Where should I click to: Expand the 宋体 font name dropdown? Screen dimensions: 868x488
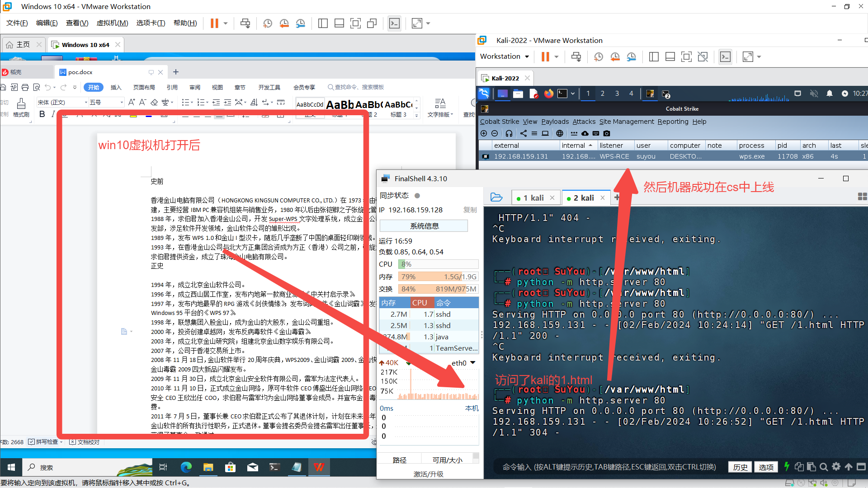coord(86,103)
